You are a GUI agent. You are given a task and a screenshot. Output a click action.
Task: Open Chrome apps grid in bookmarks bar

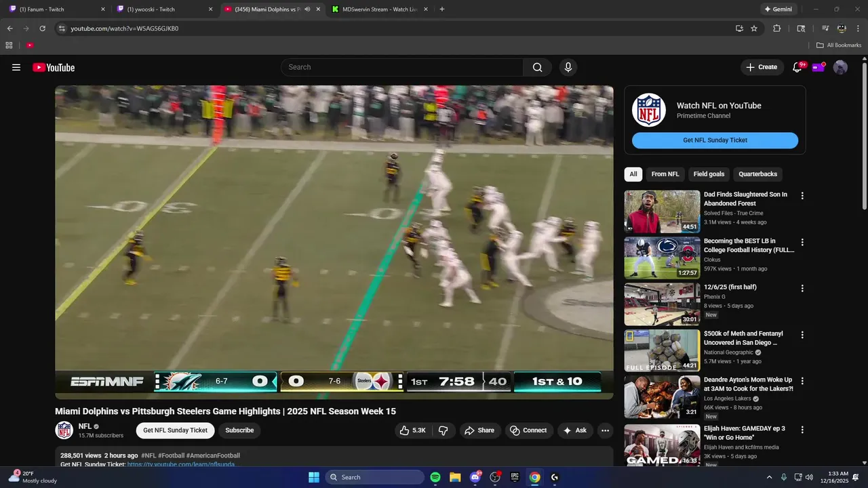(x=9, y=45)
